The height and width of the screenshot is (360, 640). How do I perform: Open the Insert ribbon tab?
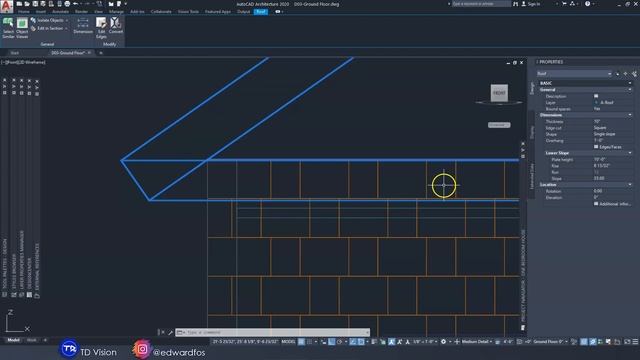(x=41, y=11)
